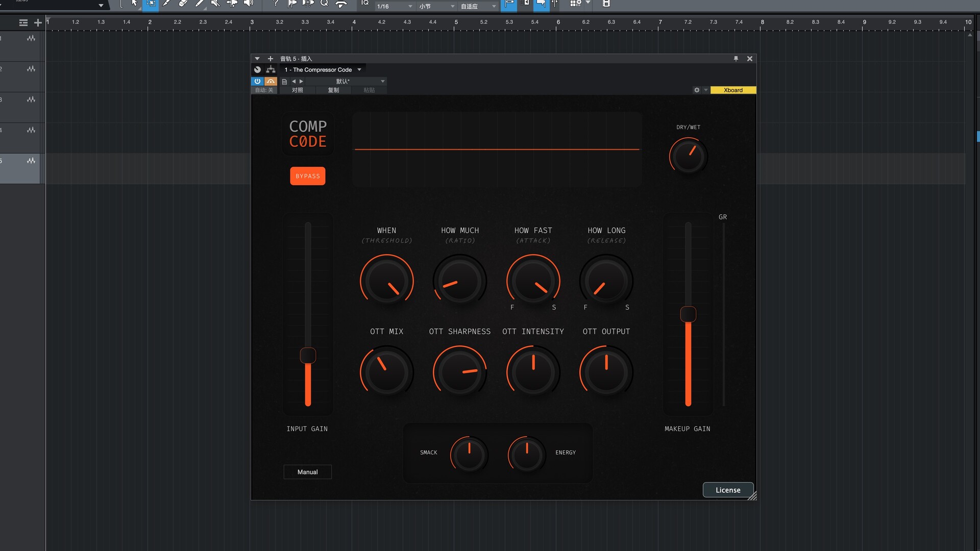This screenshot has height=551, width=980.
Task: Click the plugin routing icon
Action: tap(271, 70)
